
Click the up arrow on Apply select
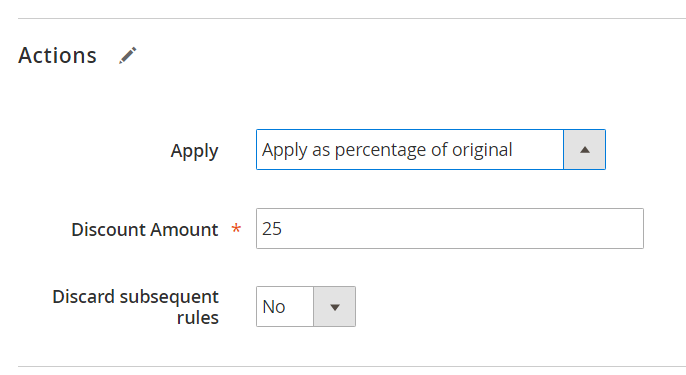pyautogui.click(x=584, y=150)
